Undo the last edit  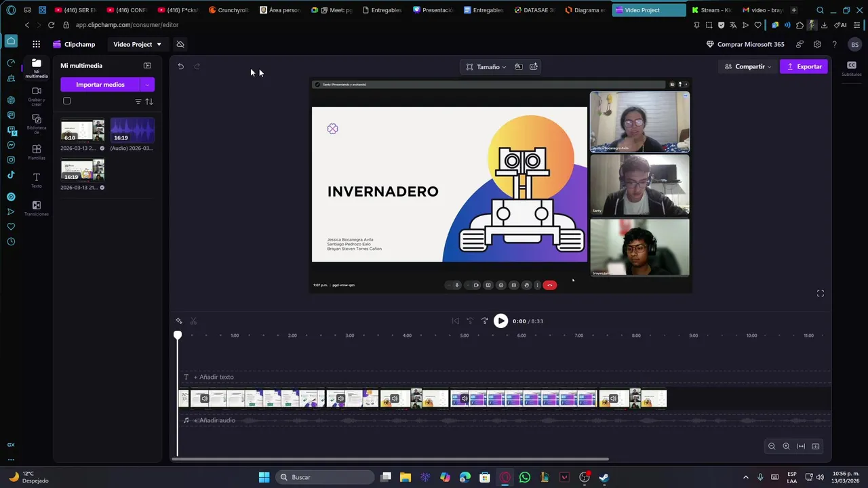pos(181,66)
